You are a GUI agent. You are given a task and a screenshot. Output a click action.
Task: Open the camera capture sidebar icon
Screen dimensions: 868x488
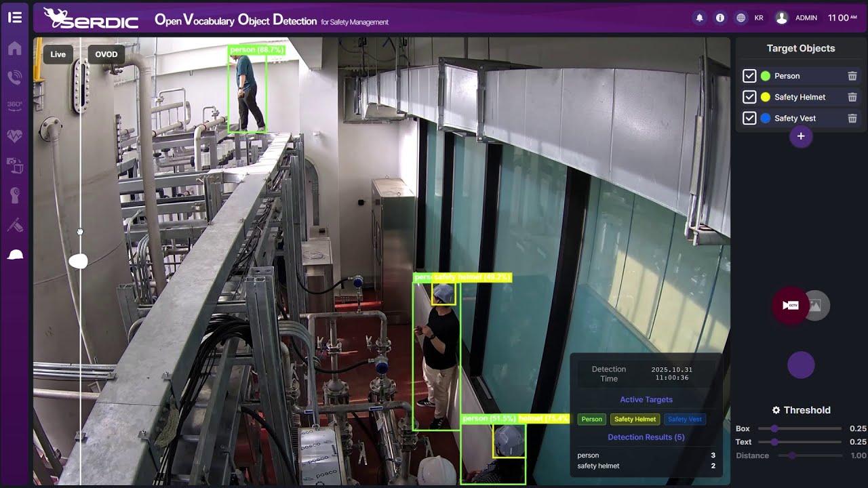14,165
